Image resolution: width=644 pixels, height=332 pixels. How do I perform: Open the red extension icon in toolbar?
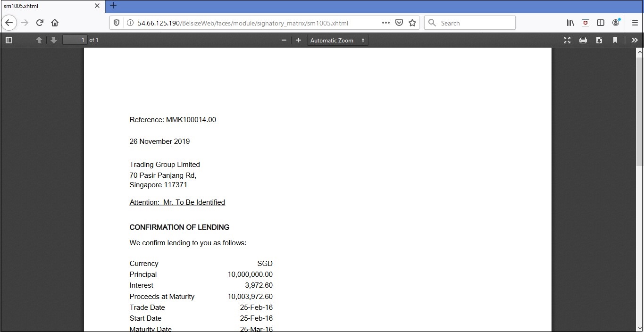pos(585,23)
